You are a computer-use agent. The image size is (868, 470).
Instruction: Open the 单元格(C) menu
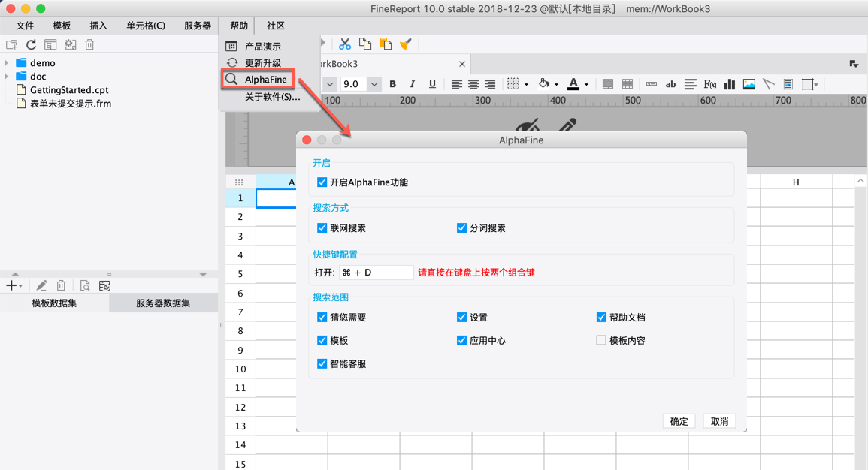point(146,26)
